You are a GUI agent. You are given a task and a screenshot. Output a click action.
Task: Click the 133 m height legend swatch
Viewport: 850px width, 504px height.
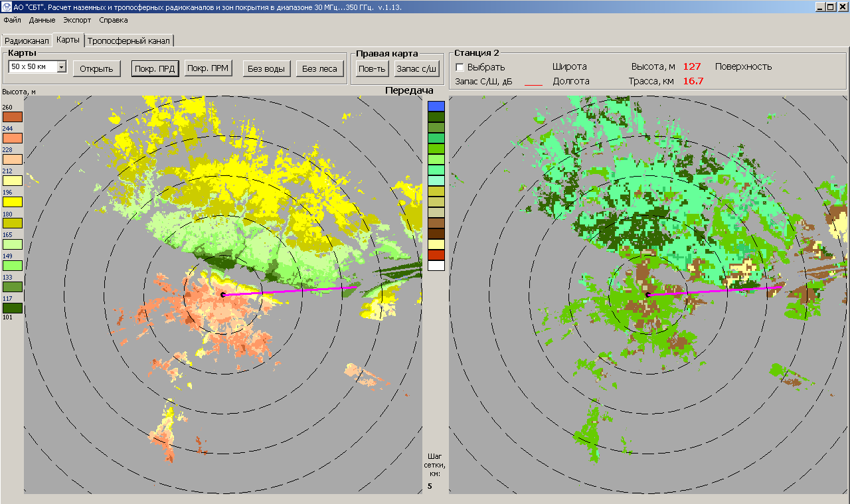pyautogui.click(x=13, y=287)
